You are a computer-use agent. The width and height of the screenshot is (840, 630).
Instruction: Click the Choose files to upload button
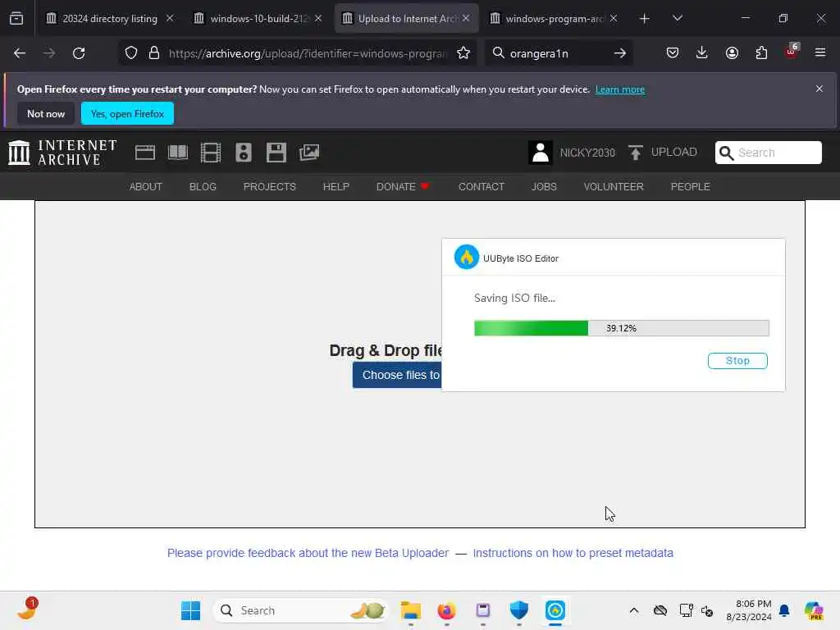pos(397,375)
